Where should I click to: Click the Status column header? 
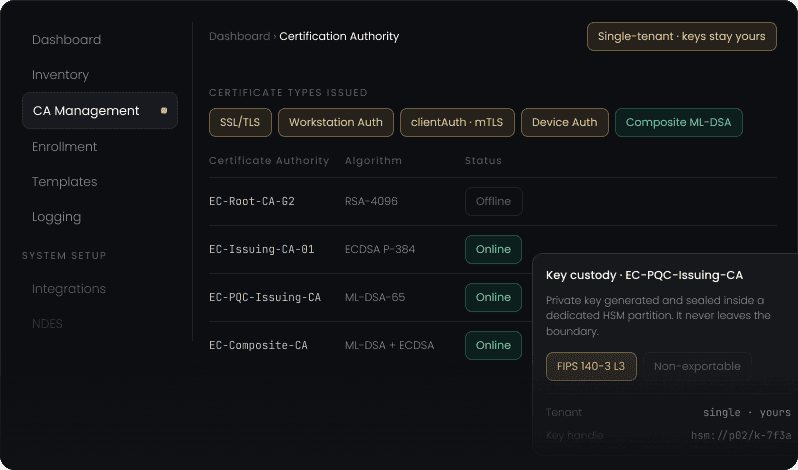[x=483, y=160]
